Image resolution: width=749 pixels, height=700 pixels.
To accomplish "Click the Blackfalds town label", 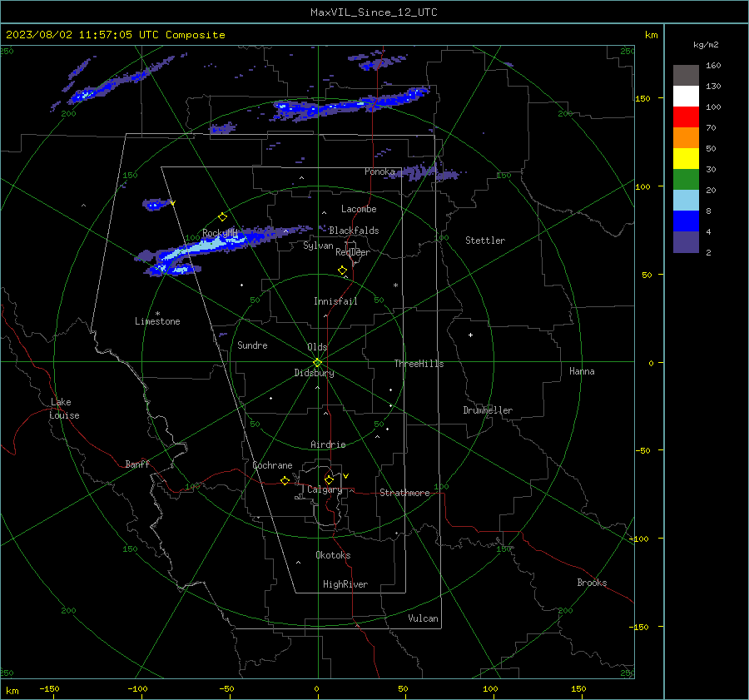I will point(354,231).
